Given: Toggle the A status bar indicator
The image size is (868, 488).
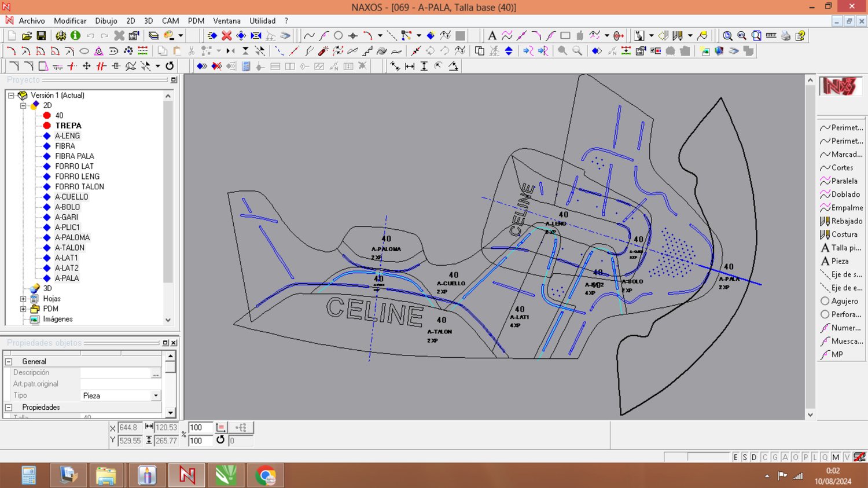Looking at the screenshot, I should pos(785,457).
